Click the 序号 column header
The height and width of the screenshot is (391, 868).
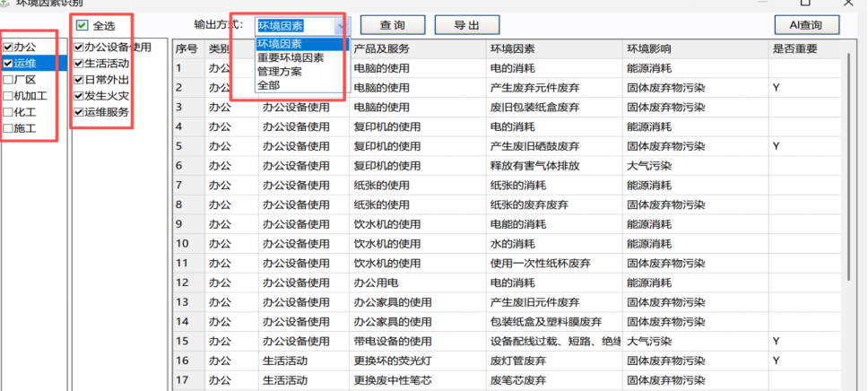click(x=189, y=48)
